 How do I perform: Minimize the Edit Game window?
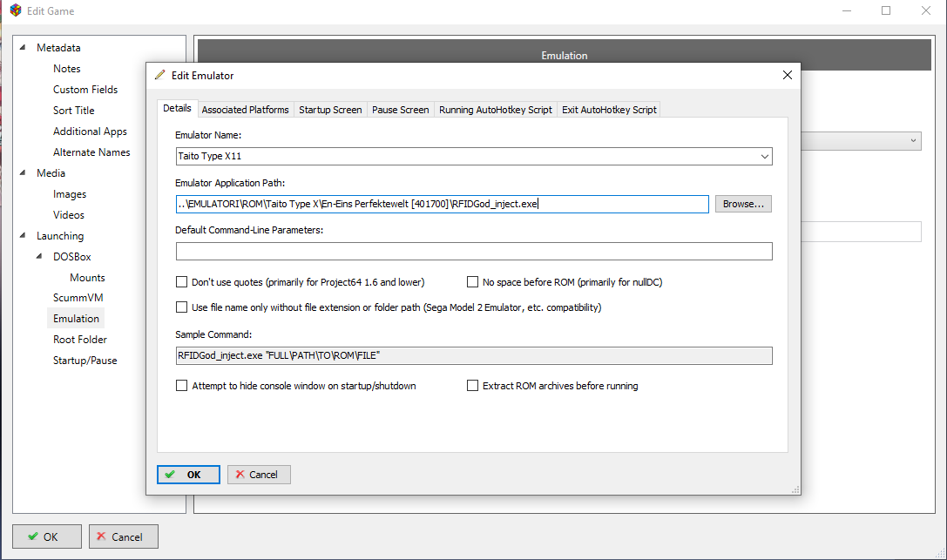pos(847,10)
